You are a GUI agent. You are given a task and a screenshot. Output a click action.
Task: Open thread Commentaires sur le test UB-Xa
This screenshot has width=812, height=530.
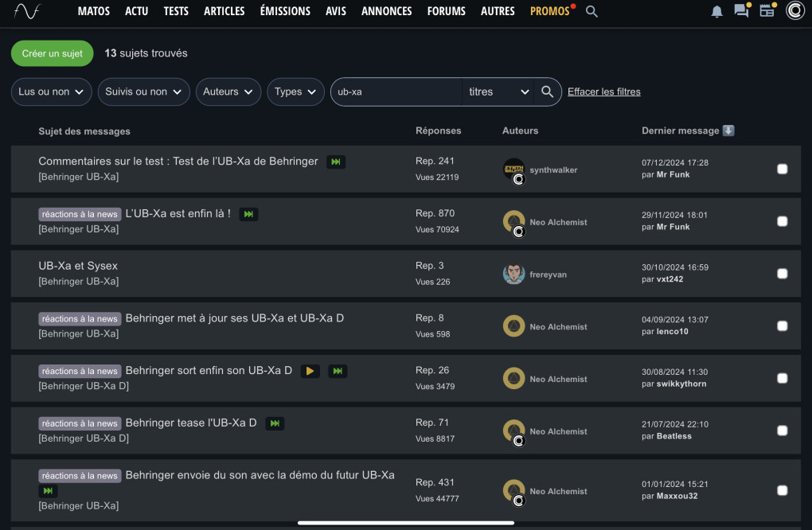(178, 161)
